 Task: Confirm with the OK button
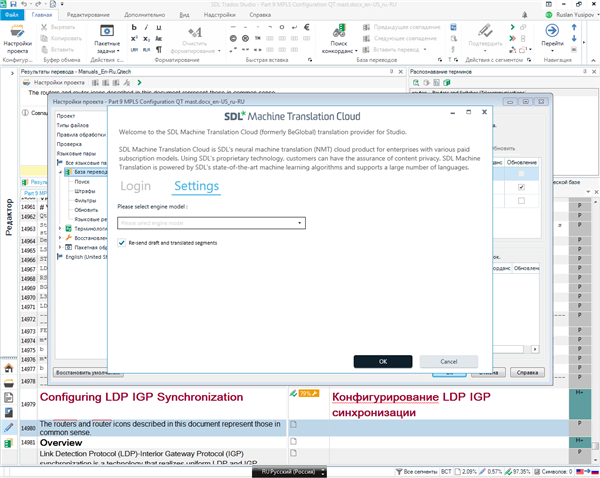click(x=383, y=361)
